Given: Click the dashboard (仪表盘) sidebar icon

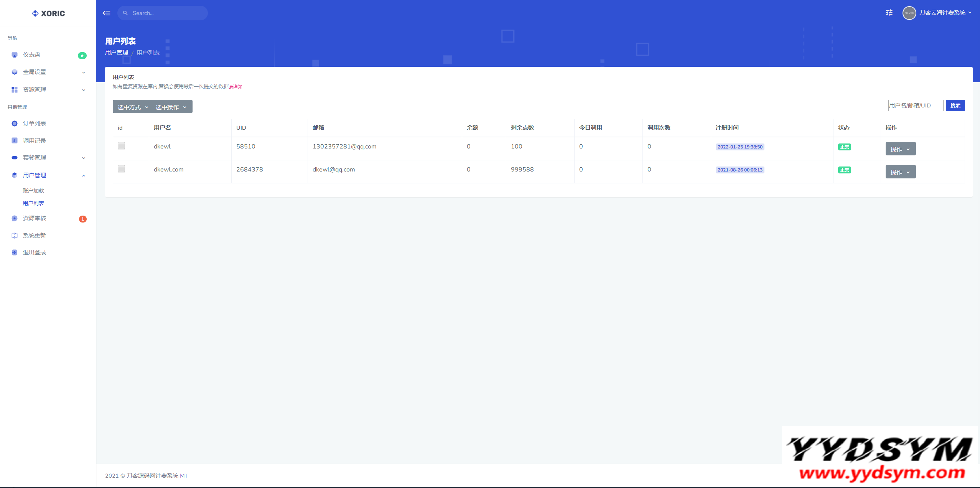Looking at the screenshot, I should click(x=15, y=55).
